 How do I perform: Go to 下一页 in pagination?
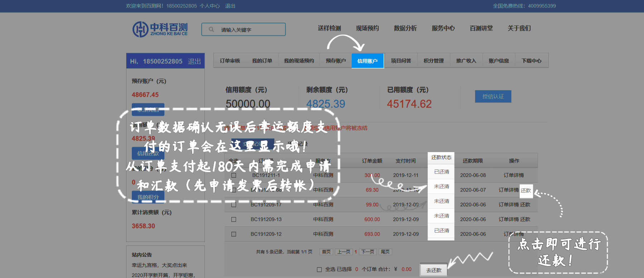(367, 252)
